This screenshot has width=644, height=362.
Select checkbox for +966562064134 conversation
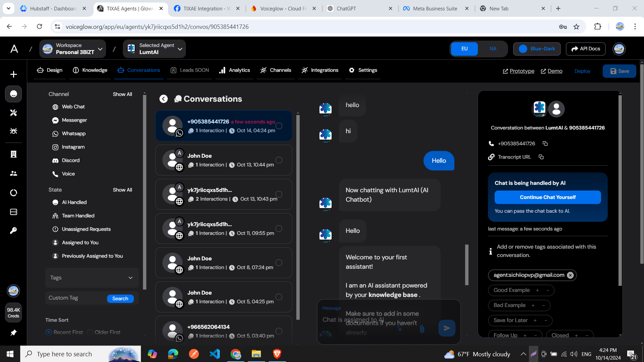pyautogui.click(x=279, y=331)
